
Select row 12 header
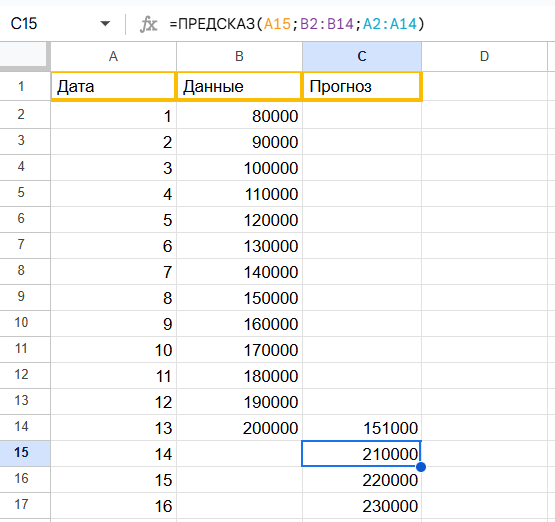[x=21, y=375]
